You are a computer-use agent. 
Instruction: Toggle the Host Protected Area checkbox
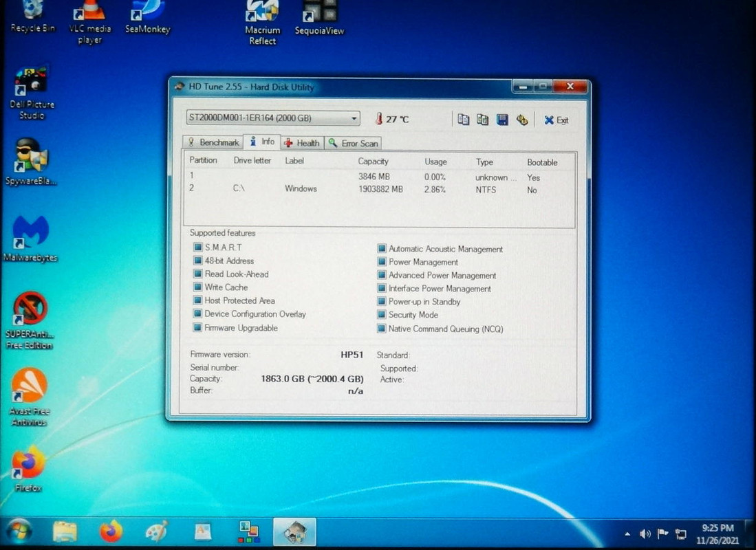coord(197,300)
